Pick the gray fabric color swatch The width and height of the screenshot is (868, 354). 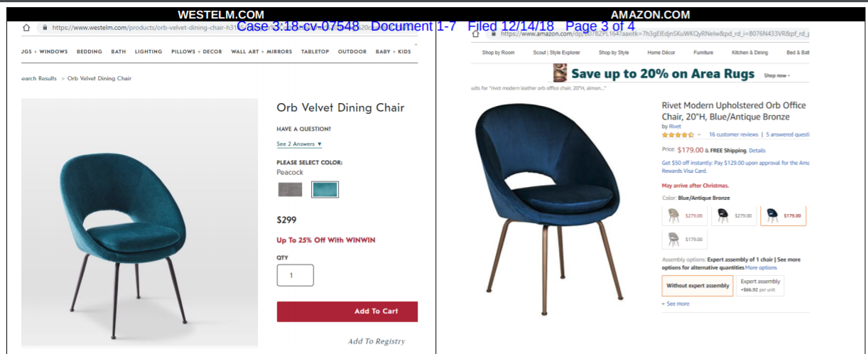click(290, 190)
